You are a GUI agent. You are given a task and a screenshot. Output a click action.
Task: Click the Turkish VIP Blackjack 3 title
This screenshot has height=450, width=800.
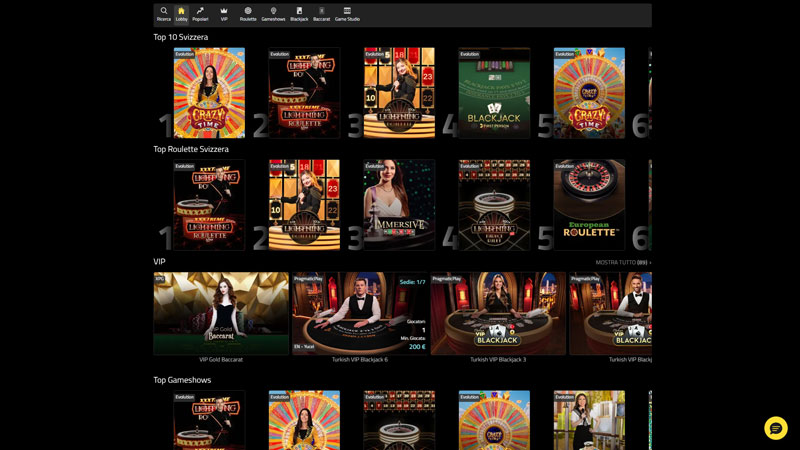(498, 359)
